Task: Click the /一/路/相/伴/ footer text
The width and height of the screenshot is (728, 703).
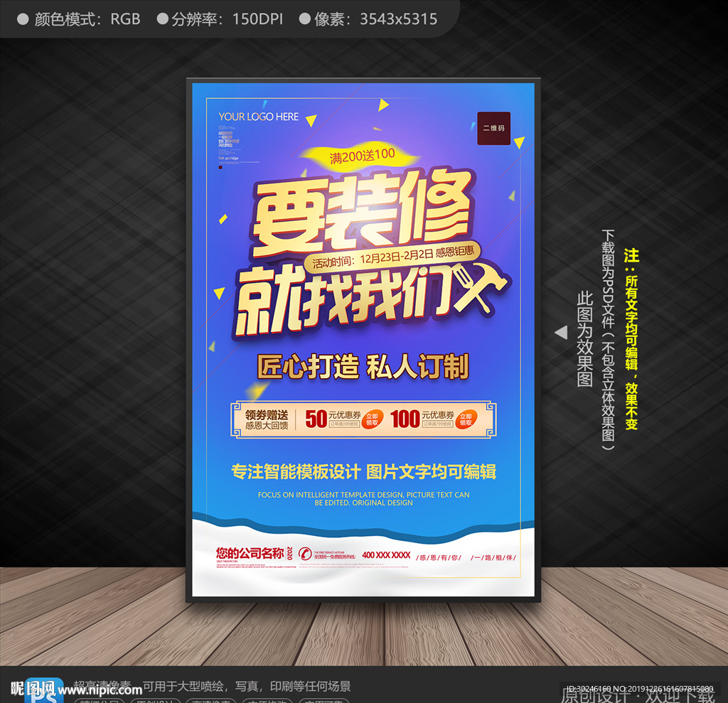Action: (493, 557)
